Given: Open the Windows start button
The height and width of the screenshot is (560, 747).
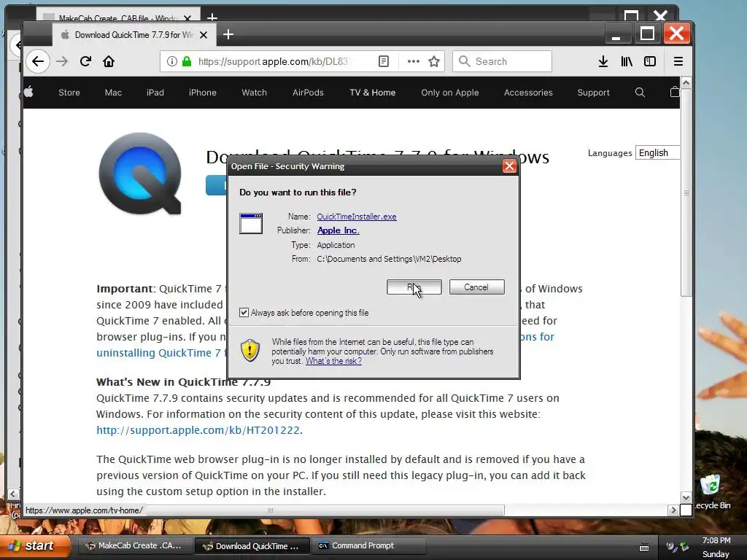Looking at the screenshot, I should pyautogui.click(x=35, y=545).
